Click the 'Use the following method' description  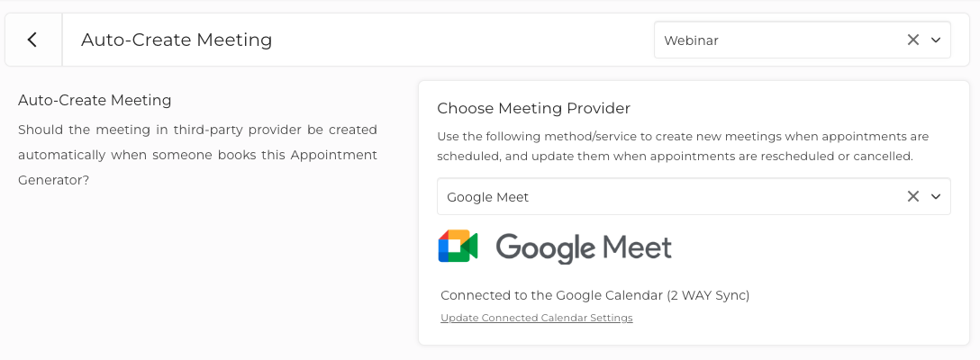(682, 146)
